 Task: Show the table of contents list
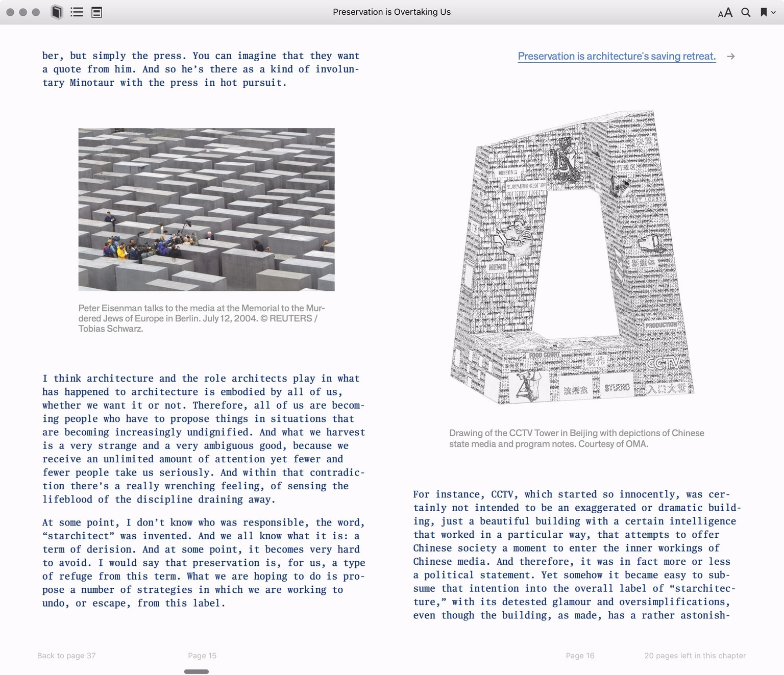[x=77, y=12]
